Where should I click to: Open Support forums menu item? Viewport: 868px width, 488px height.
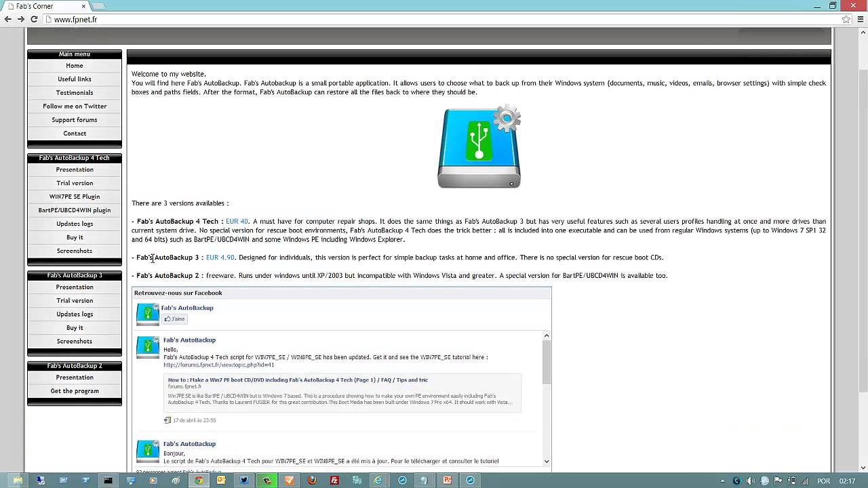(75, 120)
